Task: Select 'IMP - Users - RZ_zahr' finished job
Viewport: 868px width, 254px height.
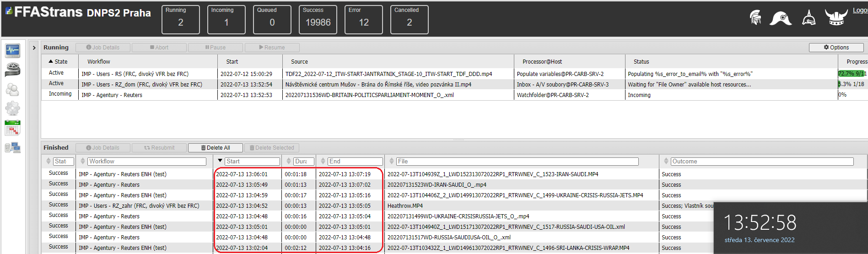Action: (139, 206)
